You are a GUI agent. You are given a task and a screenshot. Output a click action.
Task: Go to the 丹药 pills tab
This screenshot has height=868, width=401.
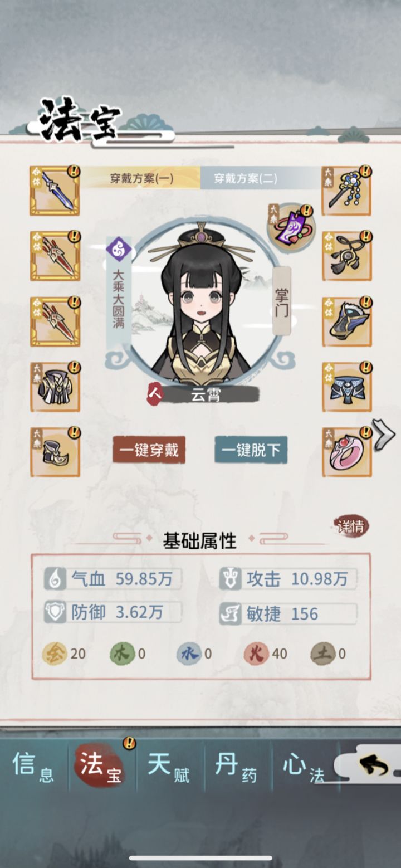pos(237,767)
